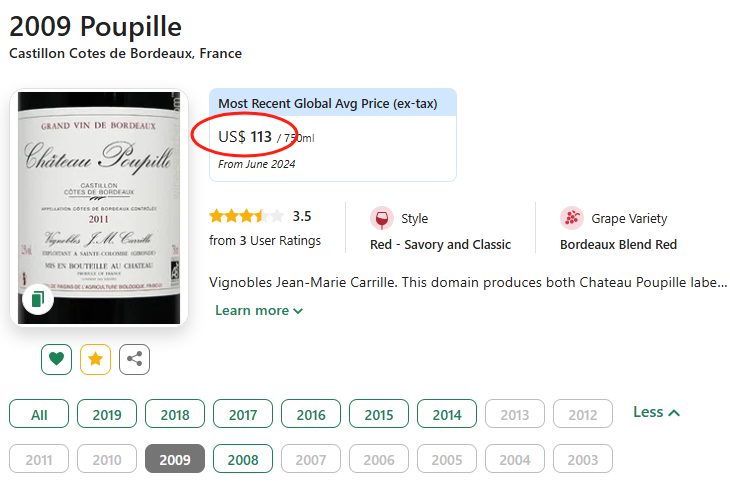Image resolution: width=730 pixels, height=484 pixels.
Task: Click the gold star rating icon
Action: click(x=95, y=359)
